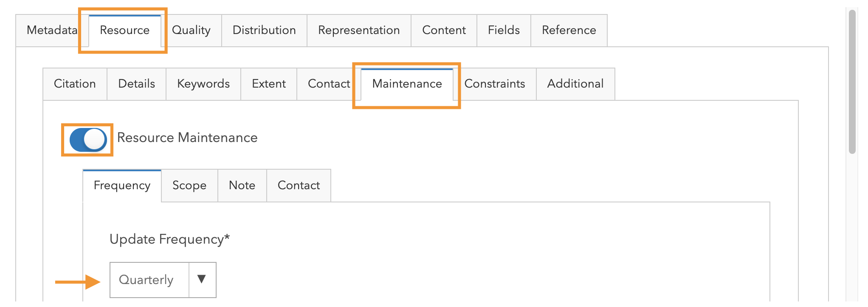Open the Details sub-tab
The height and width of the screenshot is (307, 868).
tap(136, 84)
